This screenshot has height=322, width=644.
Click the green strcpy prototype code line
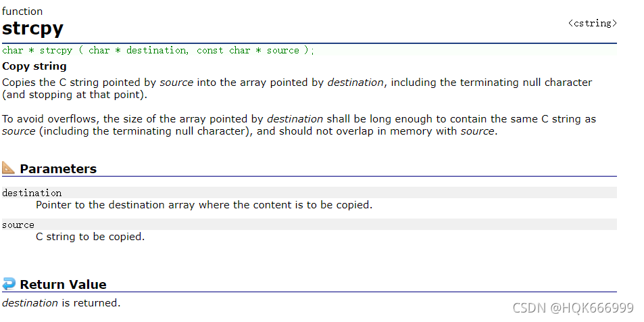coord(158,50)
